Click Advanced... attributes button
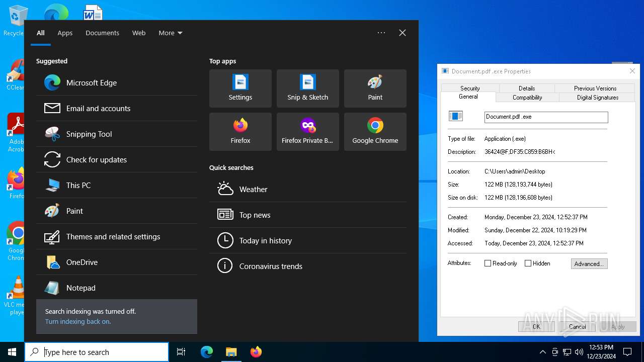 (589, 264)
